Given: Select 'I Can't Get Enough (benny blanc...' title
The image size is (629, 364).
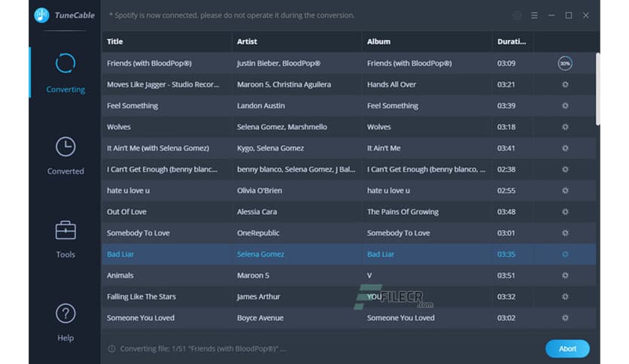Looking at the screenshot, I should point(162,169).
